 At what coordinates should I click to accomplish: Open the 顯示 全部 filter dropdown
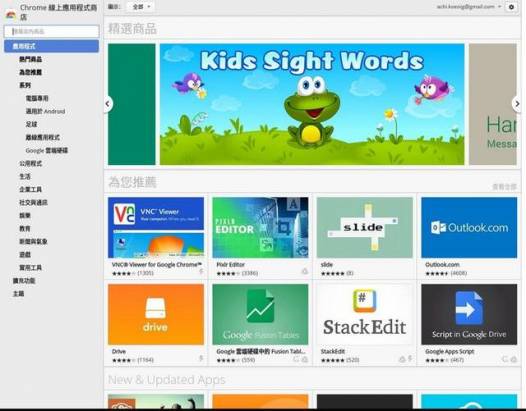point(141,7)
